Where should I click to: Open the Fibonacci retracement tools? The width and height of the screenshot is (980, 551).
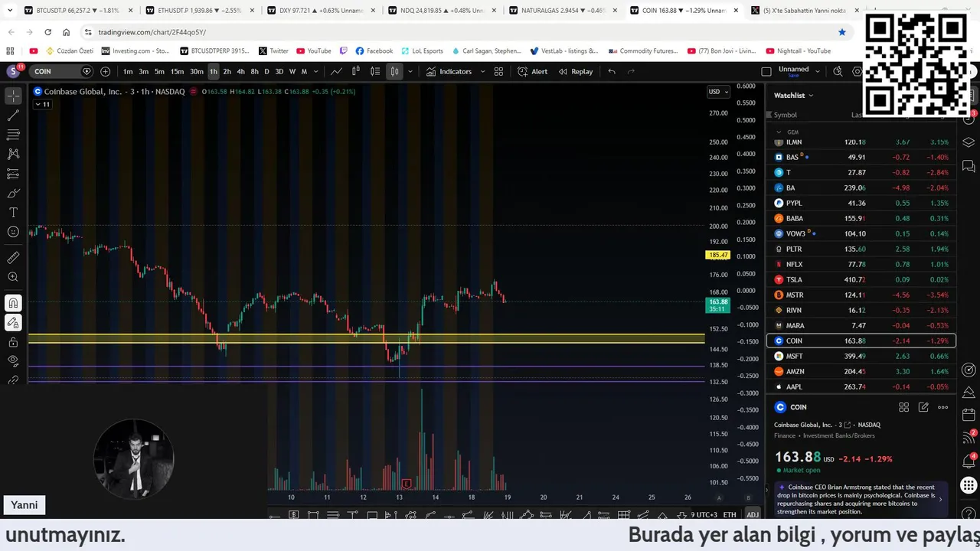click(13, 135)
